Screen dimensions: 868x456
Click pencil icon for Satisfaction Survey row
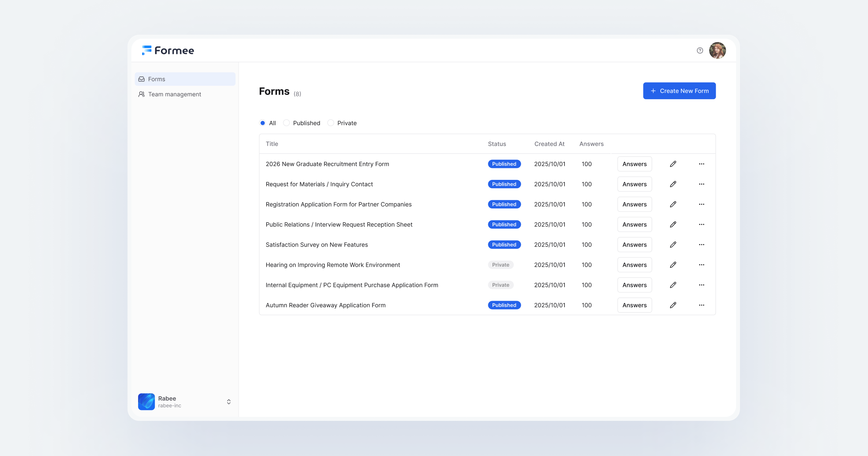(673, 245)
